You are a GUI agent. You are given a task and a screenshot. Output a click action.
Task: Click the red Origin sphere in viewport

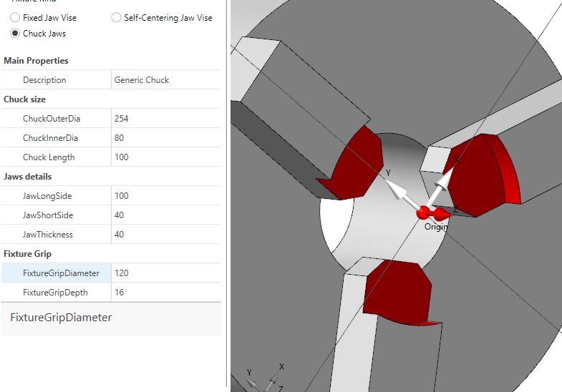pos(423,212)
